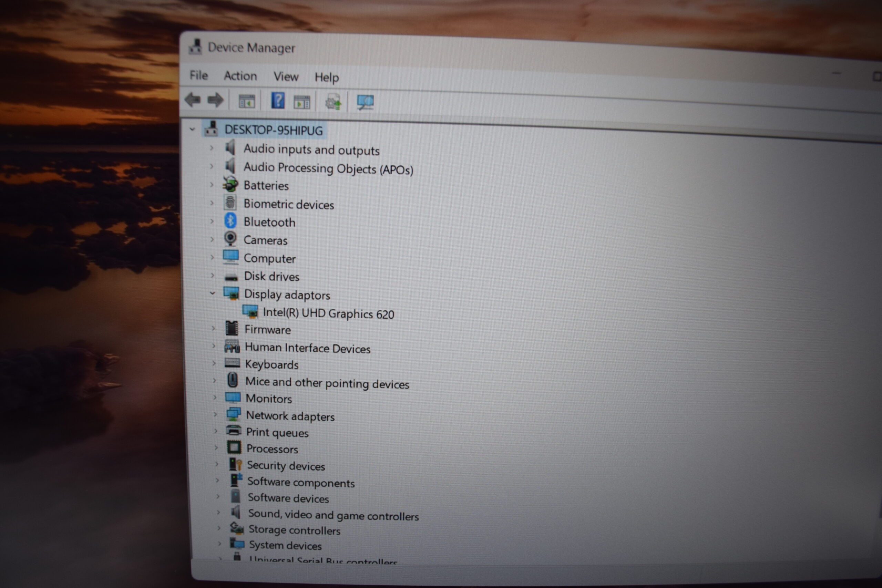Screen dimensions: 882x588
Task: Click the drive icon for Disk drives
Action: (x=231, y=278)
